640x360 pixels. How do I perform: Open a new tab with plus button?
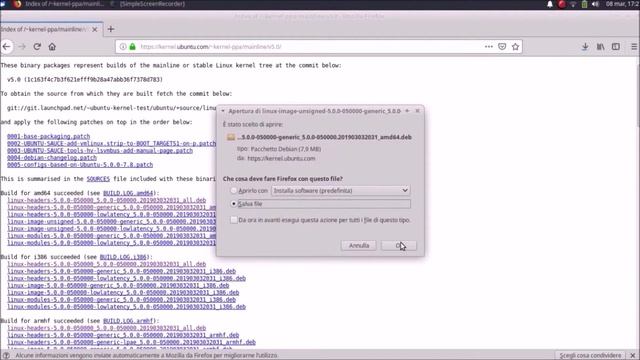coord(111,29)
